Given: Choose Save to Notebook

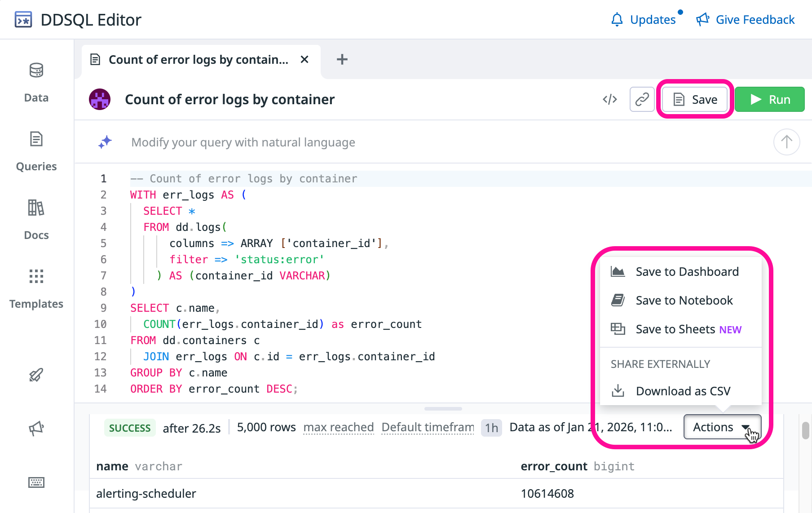Looking at the screenshot, I should 684,301.
